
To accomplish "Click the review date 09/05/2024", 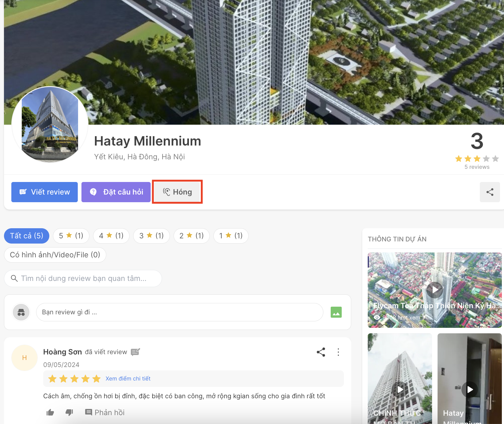I will [x=61, y=365].
